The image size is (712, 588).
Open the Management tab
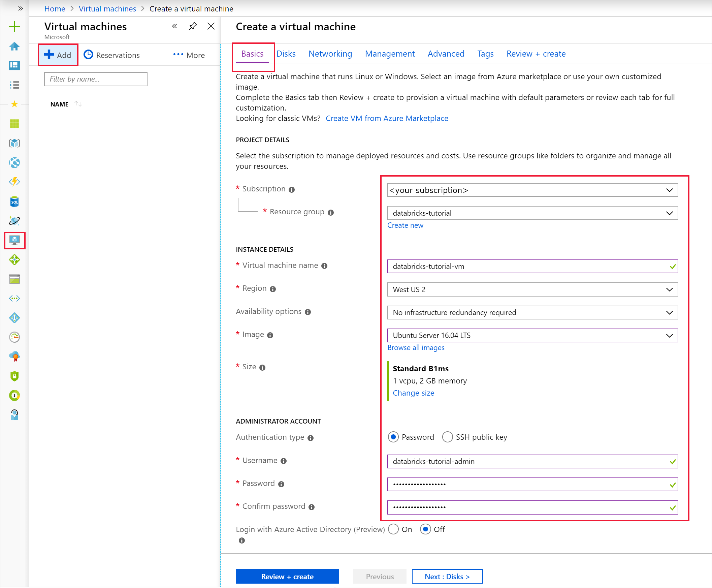point(390,54)
